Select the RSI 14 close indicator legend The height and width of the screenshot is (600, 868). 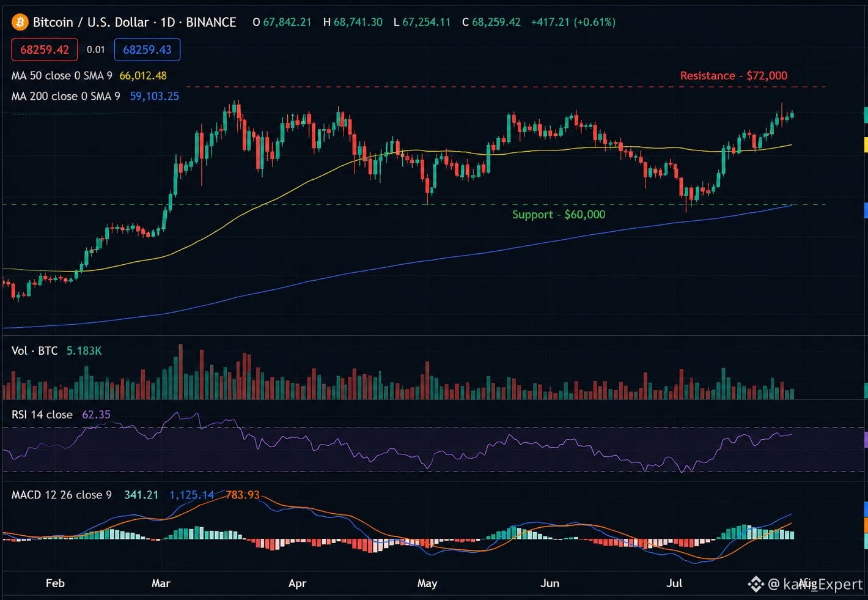click(42, 415)
